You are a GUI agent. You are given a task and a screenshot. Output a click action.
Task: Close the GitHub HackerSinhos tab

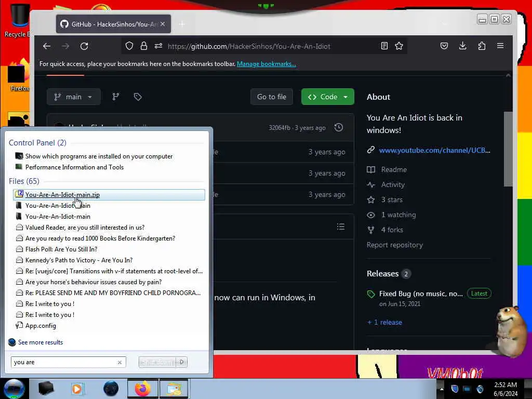tap(163, 24)
